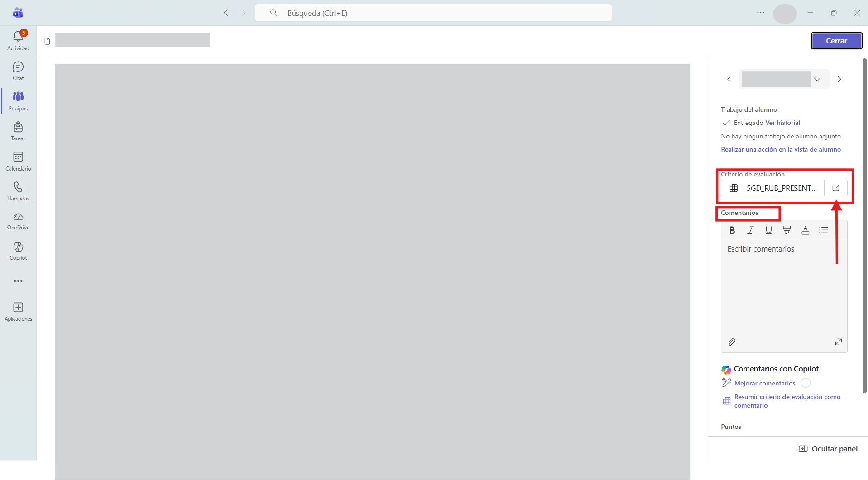868x480 pixels.
Task: Open the 5GD_RUB_PRESENT rubric
Action: coord(773,188)
